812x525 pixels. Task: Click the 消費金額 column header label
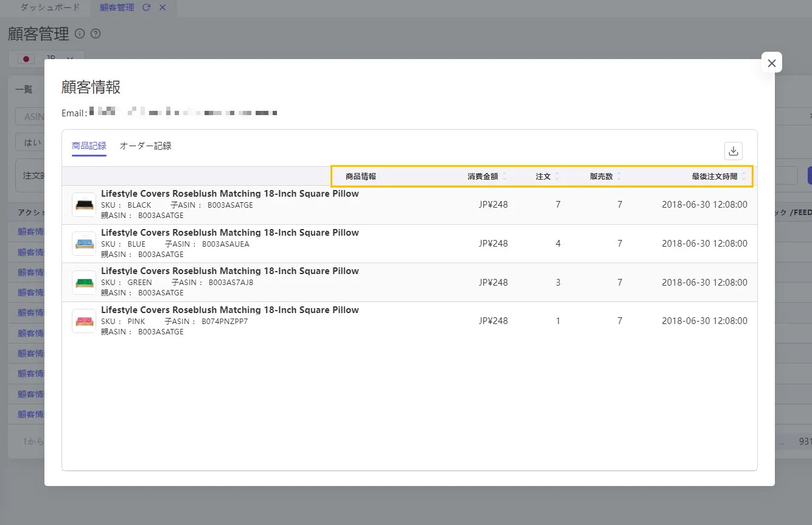pos(483,177)
